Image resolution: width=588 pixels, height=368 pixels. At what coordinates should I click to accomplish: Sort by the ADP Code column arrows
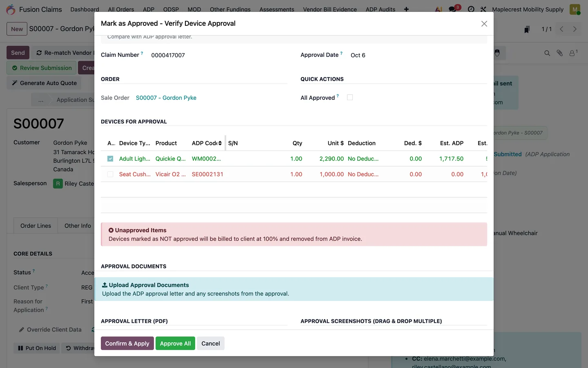click(220, 143)
